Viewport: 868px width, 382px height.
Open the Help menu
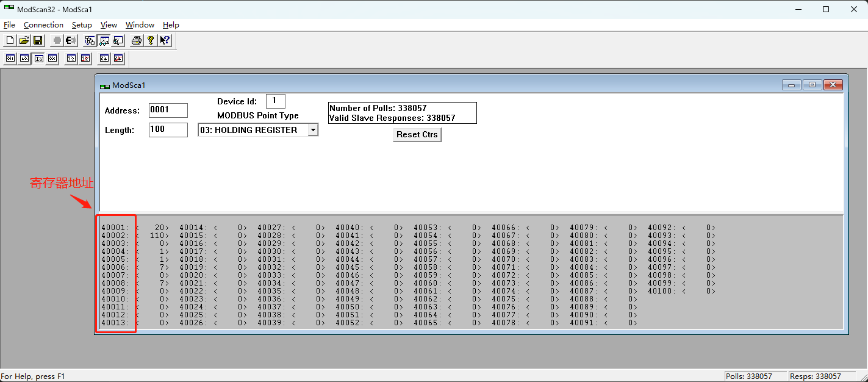[x=171, y=25]
